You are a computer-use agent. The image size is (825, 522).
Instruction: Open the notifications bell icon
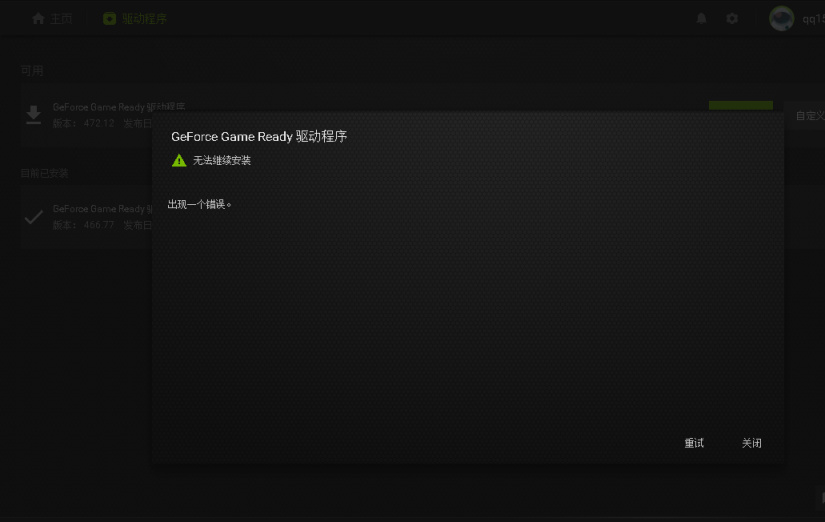click(701, 19)
